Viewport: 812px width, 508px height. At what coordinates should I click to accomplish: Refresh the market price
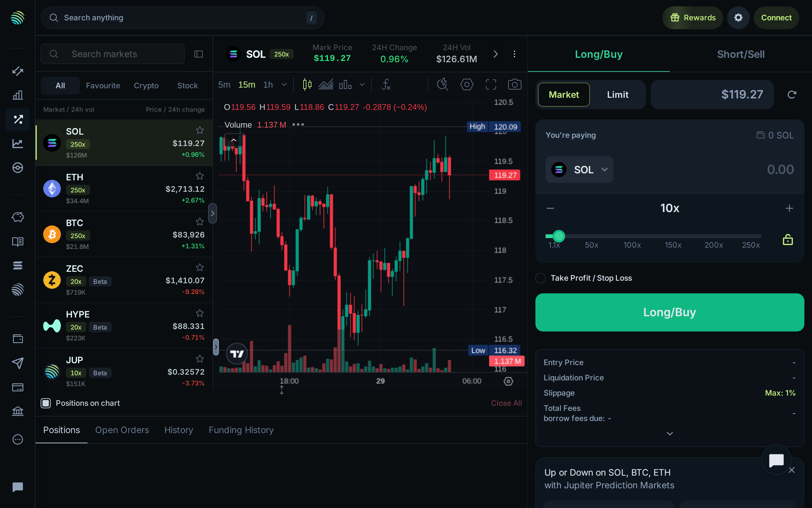[792, 95]
